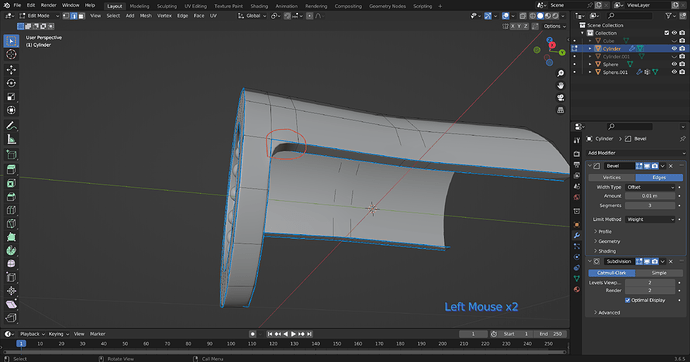
Task: Toggle Subdivision modifier render visibility
Action: point(655,262)
